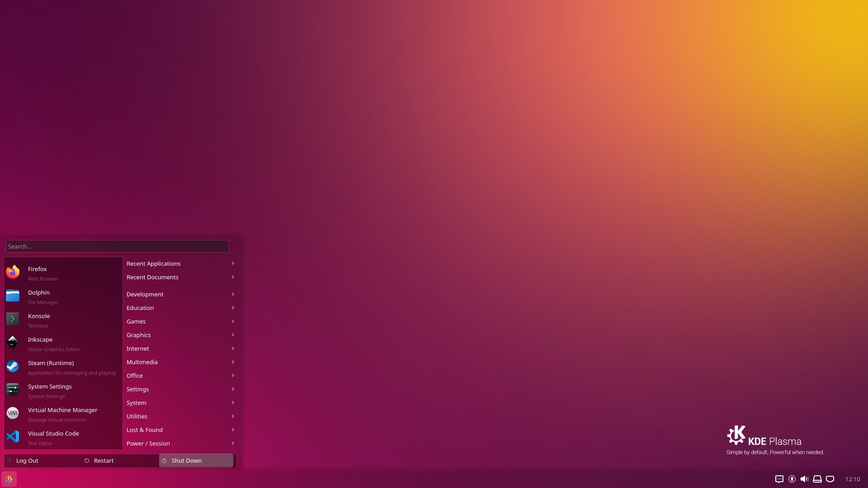This screenshot has width=868, height=488.
Task: Open Dolphin via its folder icon
Action: pos(13,296)
